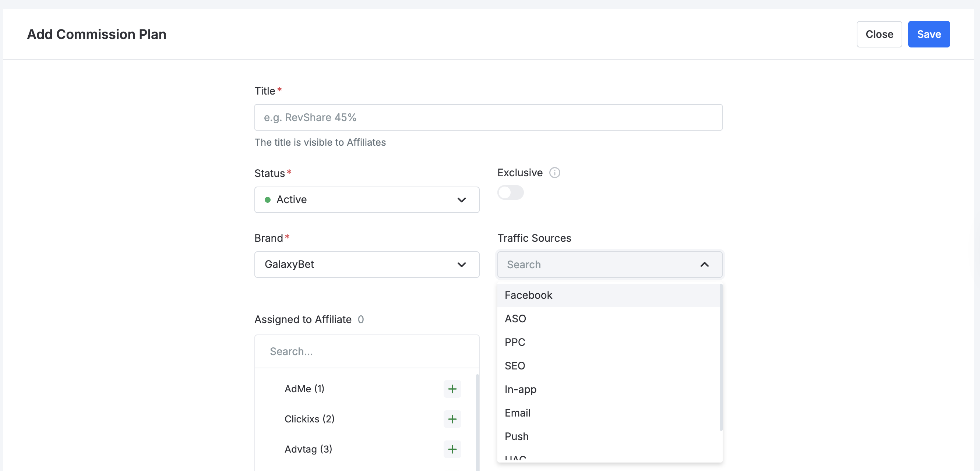Pick Email traffic source option
980x471 pixels.
click(x=608, y=413)
